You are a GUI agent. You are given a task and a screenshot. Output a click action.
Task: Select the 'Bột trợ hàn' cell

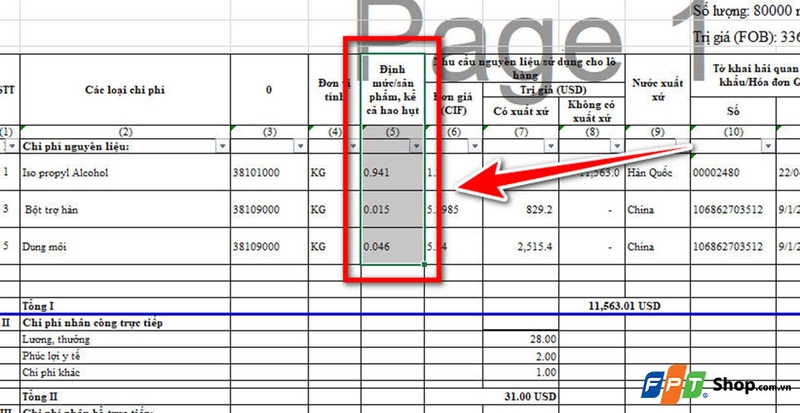click(125, 209)
